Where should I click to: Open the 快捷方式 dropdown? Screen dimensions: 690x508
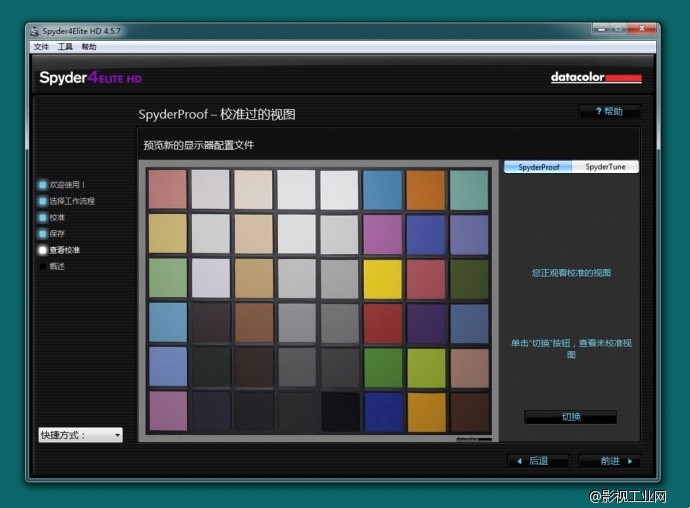(81, 435)
